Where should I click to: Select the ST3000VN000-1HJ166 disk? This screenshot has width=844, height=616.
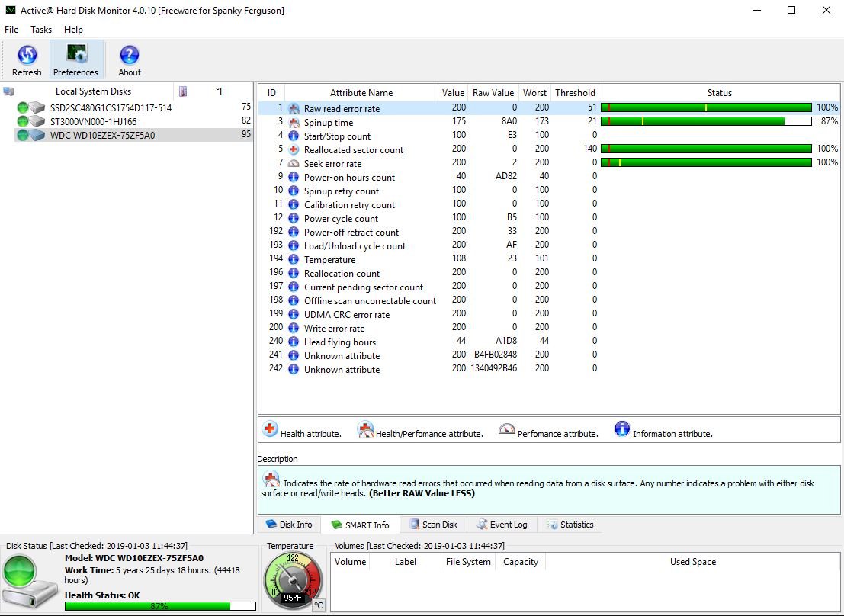[x=93, y=122]
